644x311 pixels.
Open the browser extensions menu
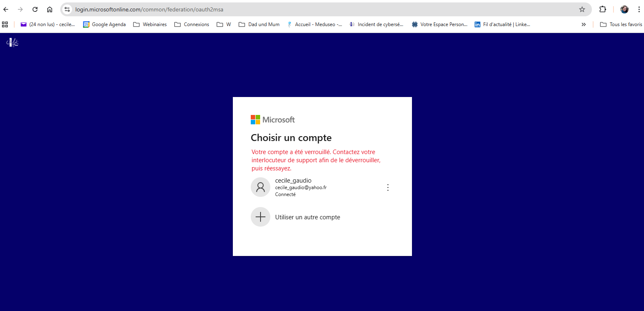point(603,9)
